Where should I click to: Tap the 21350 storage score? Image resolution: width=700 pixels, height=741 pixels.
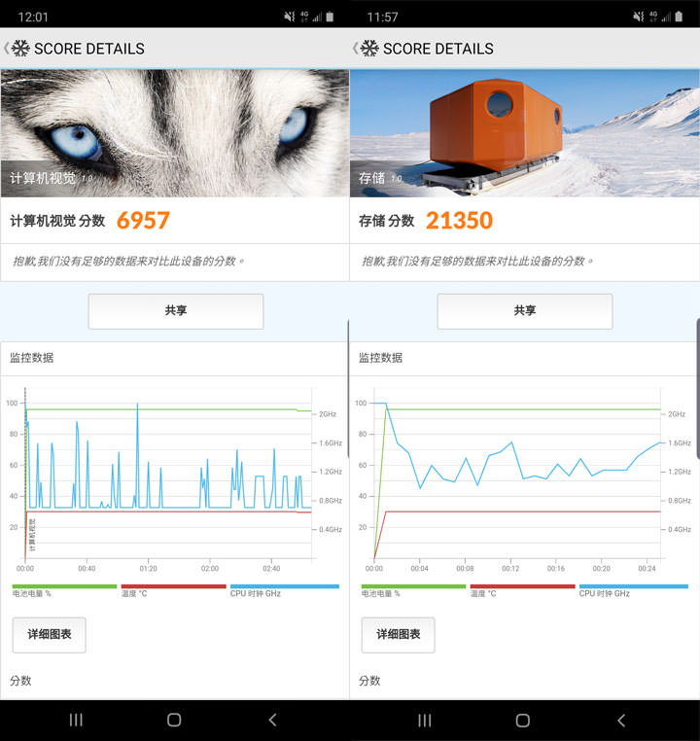tap(459, 221)
